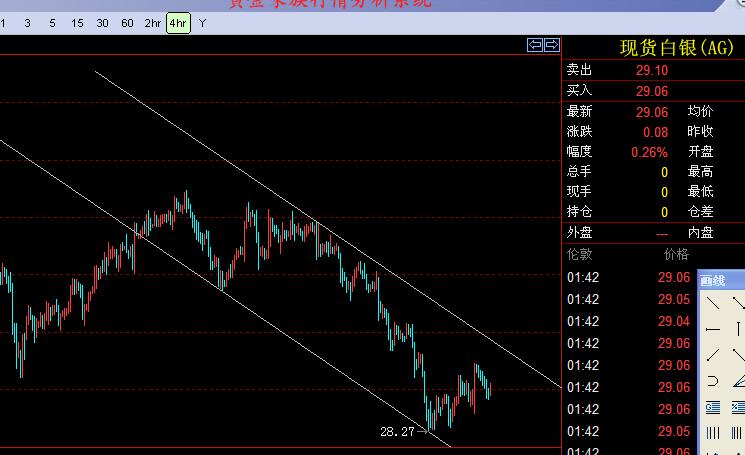Choose the upward ray line tool
The width and height of the screenshot is (745, 455).
713,354
